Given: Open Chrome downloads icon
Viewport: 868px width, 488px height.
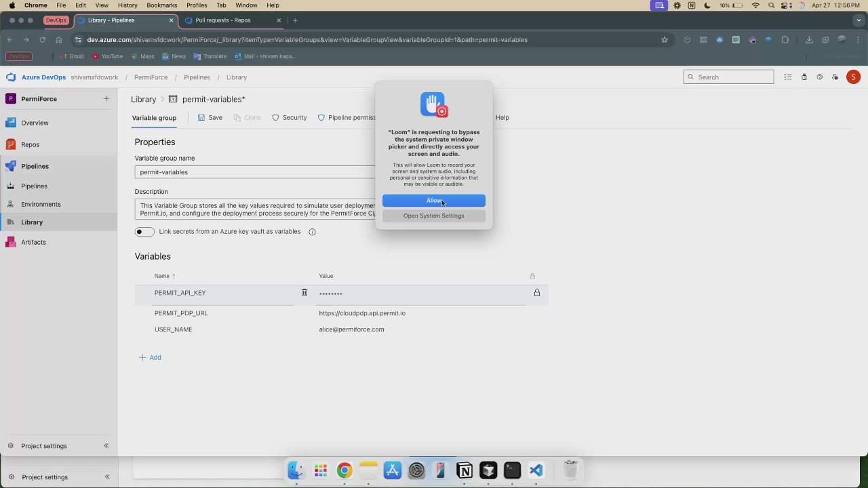Looking at the screenshot, I should tap(809, 40).
